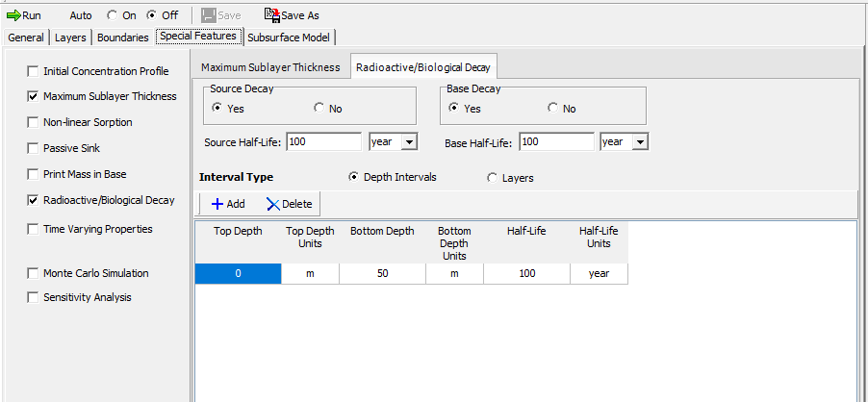Uncheck Maximum Sublayer Thickness checkbox
Image resolution: width=868 pixels, height=402 pixels.
pos(34,96)
